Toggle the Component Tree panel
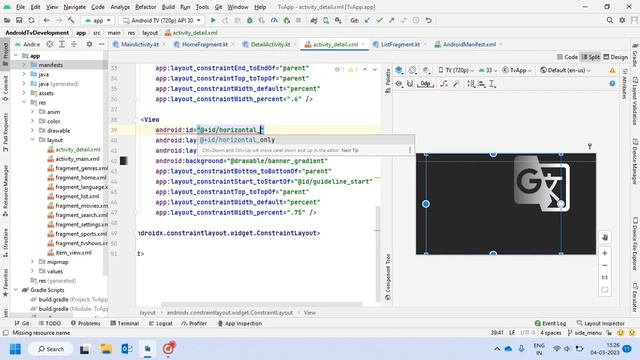The image size is (640, 360). (x=388, y=277)
